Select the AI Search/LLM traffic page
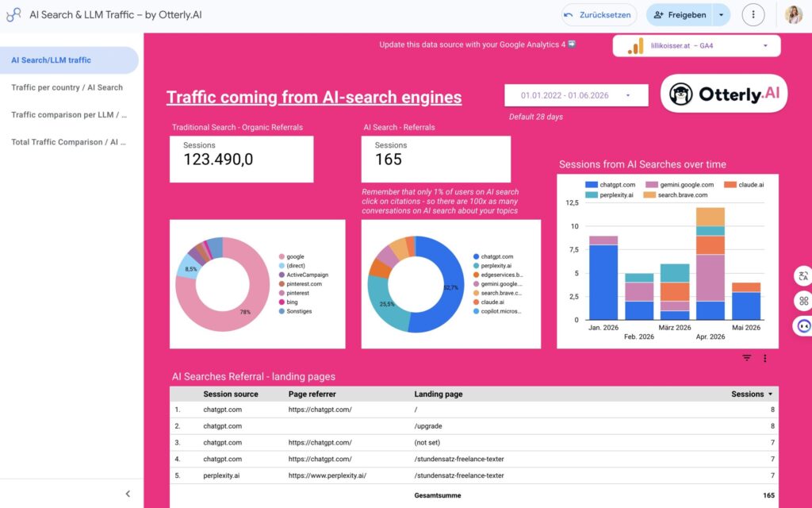This screenshot has width=812, height=508. pos(68,60)
